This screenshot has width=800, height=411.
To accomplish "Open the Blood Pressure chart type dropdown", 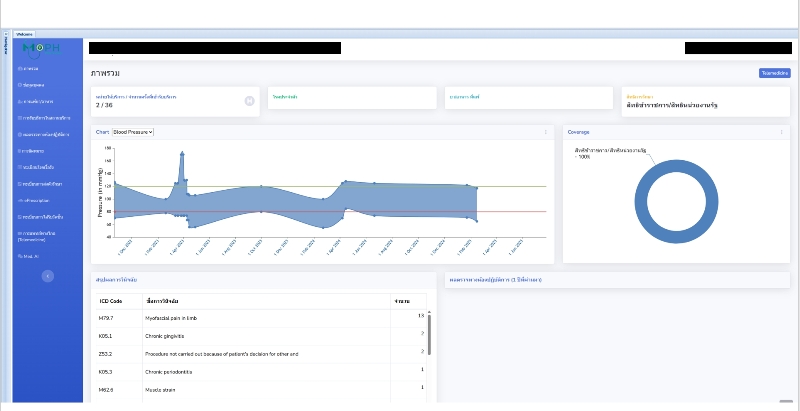I will point(133,132).
